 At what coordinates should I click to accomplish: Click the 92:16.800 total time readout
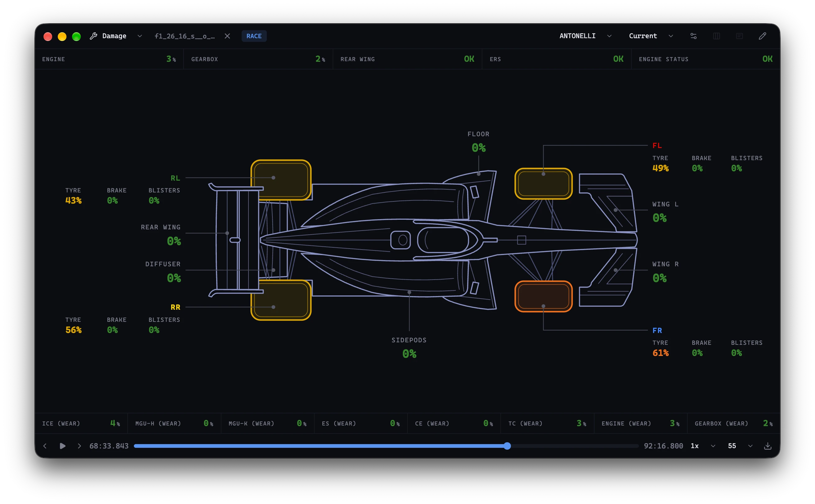pos(663,446)
